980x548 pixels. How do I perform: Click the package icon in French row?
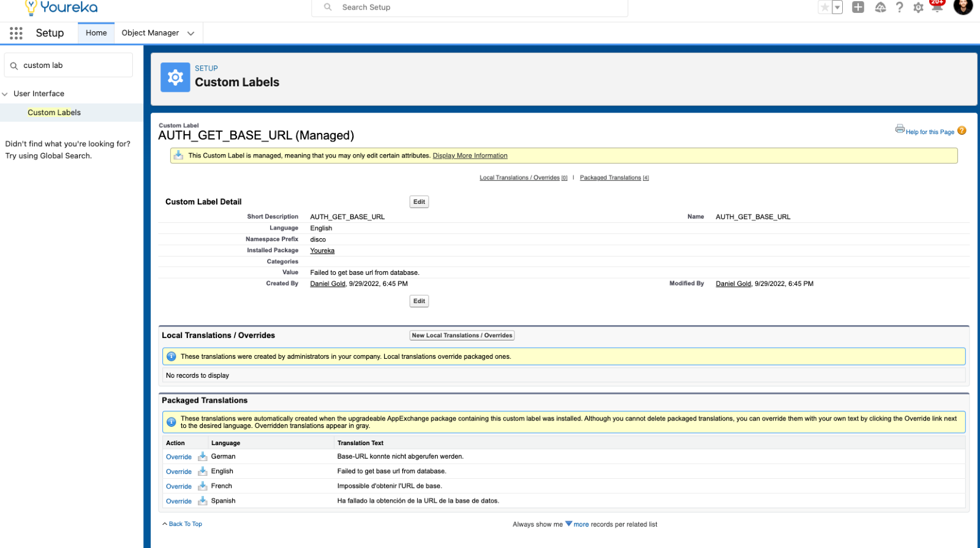[x=202, y=486]
